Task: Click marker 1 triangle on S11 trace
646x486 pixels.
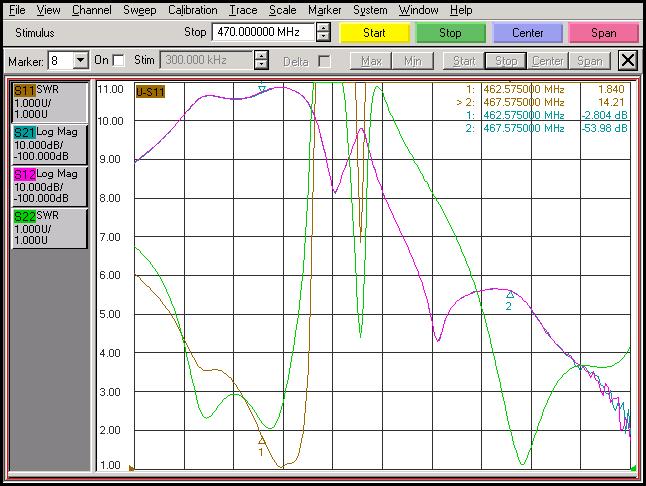Action: coord(261,441)
